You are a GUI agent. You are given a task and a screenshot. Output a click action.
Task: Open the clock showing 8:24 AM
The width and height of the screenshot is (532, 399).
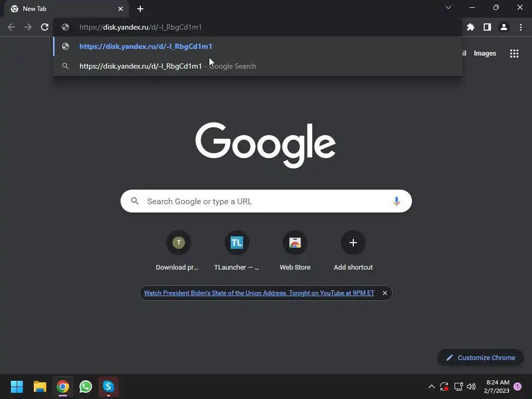(497, 387)
